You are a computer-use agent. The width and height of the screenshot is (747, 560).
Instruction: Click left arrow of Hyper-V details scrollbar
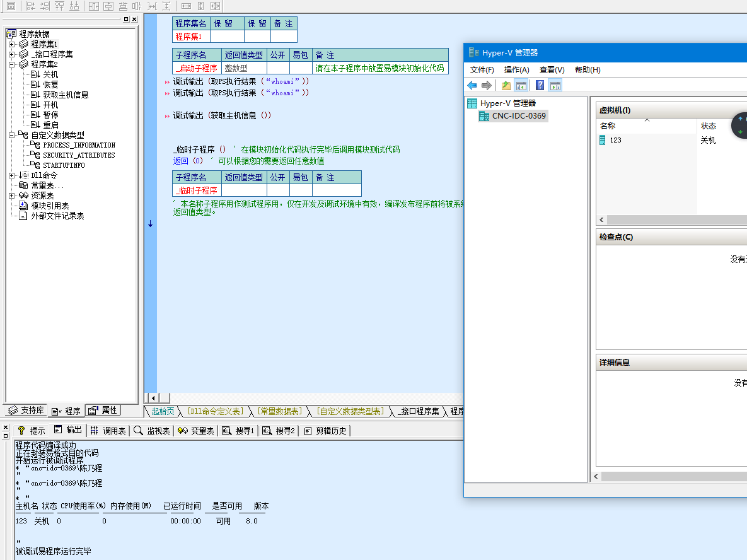pos(596,477)
